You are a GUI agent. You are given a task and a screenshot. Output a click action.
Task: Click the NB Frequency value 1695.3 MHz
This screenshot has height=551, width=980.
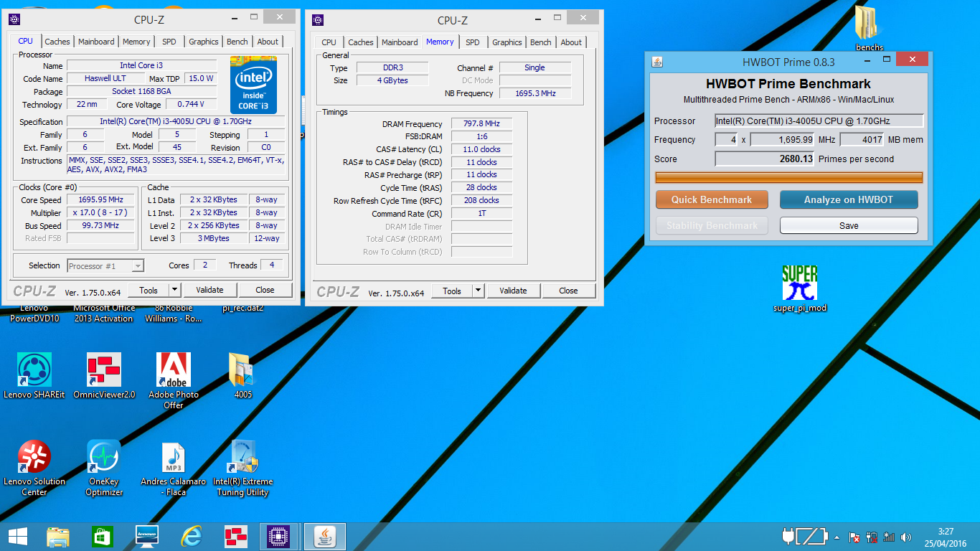[x=535, y=93]
